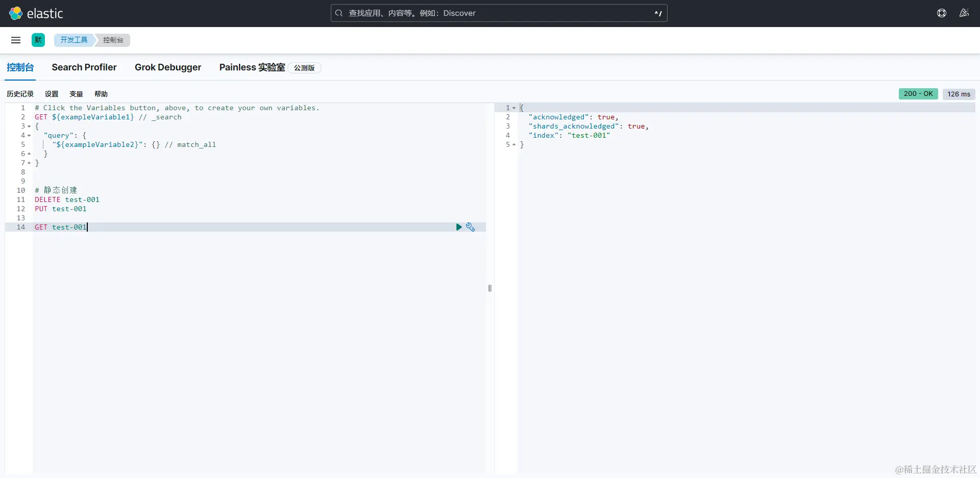Collapse the fold arrow on editor line 3
Screen dimensions: 980x478
[29, 127]
